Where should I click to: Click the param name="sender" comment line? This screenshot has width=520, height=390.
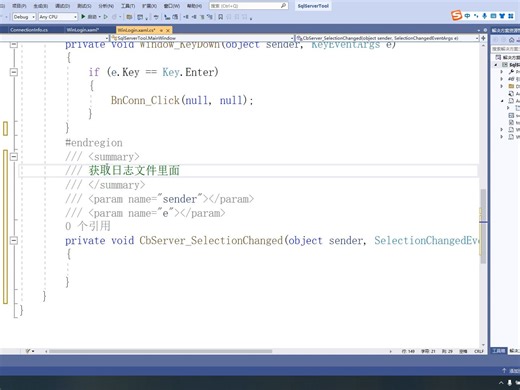click(160, 199)
